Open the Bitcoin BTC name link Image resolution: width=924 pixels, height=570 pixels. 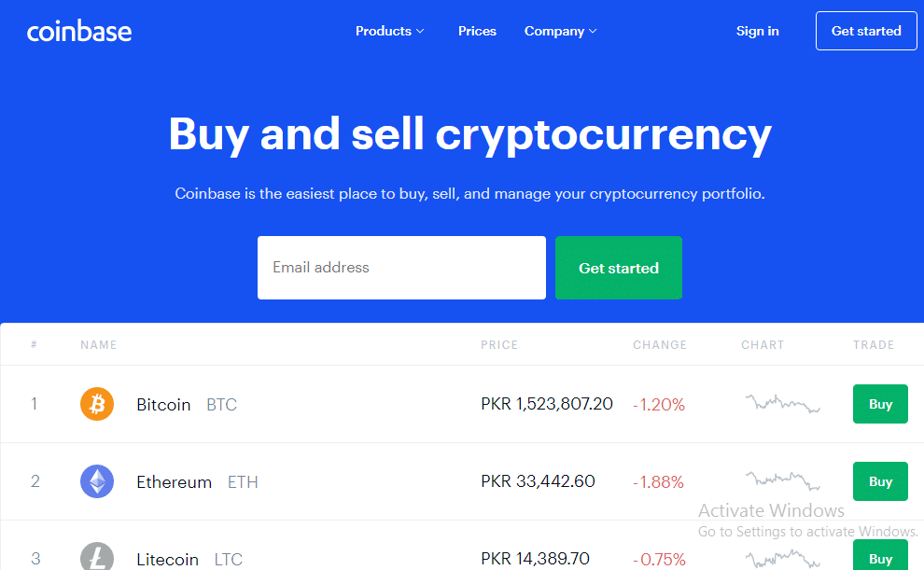[186, 405]
